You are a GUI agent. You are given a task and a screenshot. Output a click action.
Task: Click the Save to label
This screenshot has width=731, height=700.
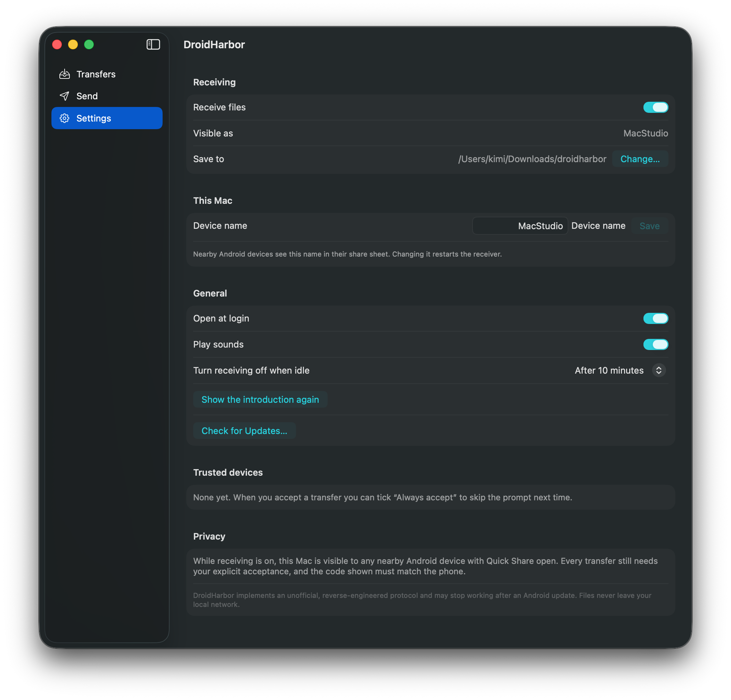tap(208, 159)
